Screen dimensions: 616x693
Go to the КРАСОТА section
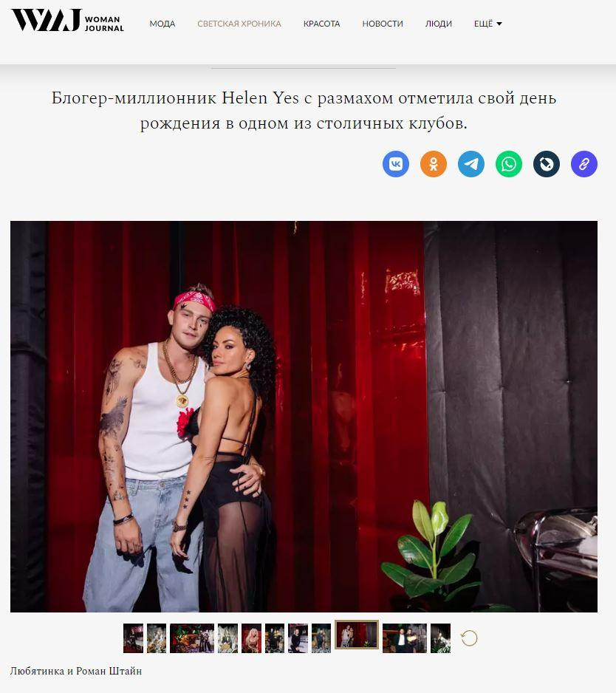pos(322,24)
